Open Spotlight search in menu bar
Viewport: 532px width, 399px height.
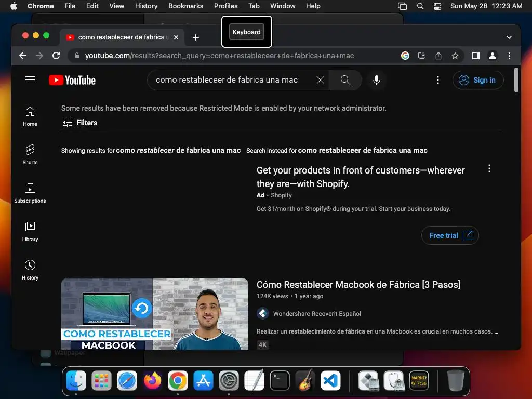tap(420, 6)
